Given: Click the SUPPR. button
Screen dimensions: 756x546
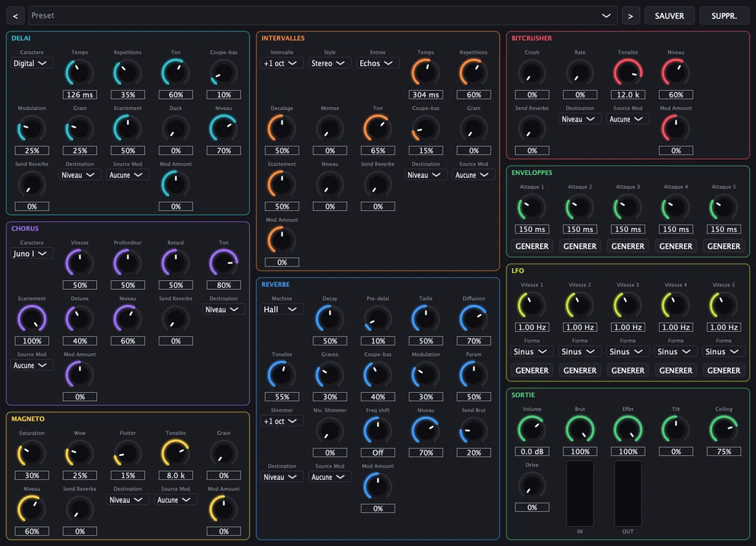Looking at the screenshot, I should 724,16.
